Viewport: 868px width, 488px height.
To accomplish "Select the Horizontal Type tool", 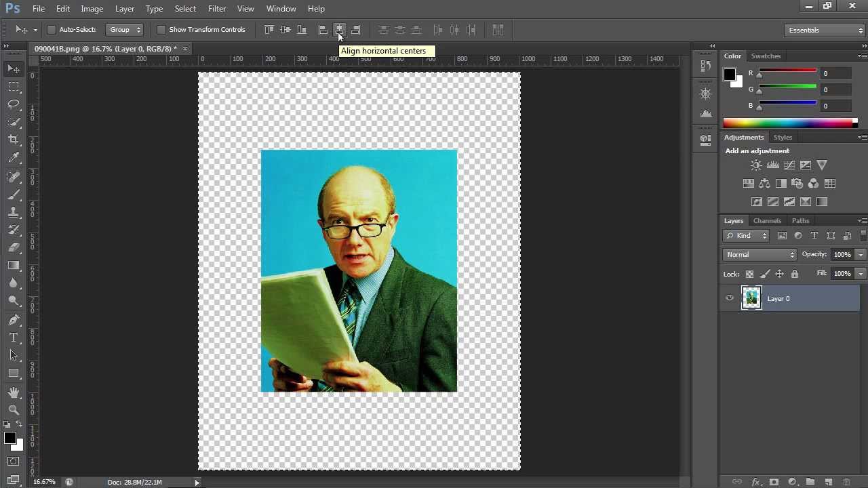I will coord(14,338).
